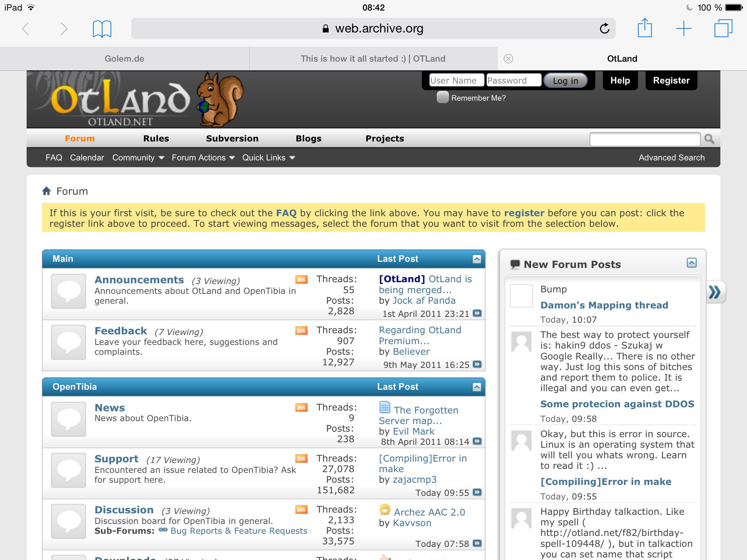Focus the forum search text box
This screenshot has height=560, width=747.
[x=645, y=139]
